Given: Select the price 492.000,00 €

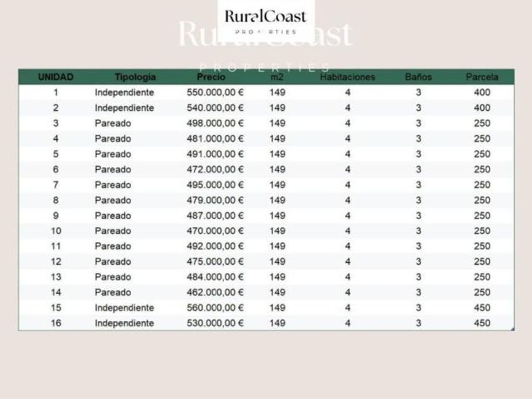Looking at the screenshot, I should pos(215,246).
